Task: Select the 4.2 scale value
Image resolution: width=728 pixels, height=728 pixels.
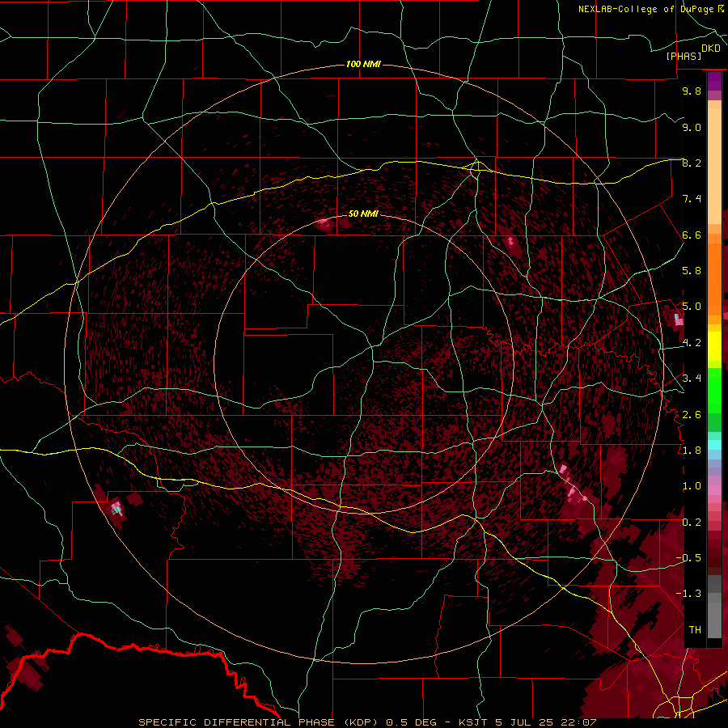Action: [x=692, y=343]
